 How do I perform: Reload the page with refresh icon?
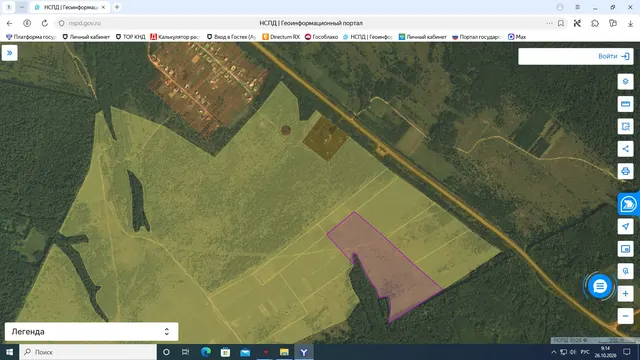[x=44, y=23]
